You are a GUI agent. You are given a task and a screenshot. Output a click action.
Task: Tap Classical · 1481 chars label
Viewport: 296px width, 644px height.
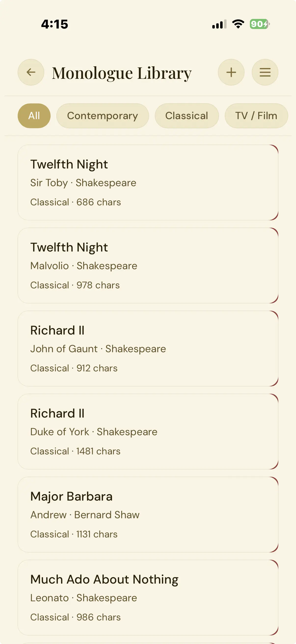pos(75,451)
